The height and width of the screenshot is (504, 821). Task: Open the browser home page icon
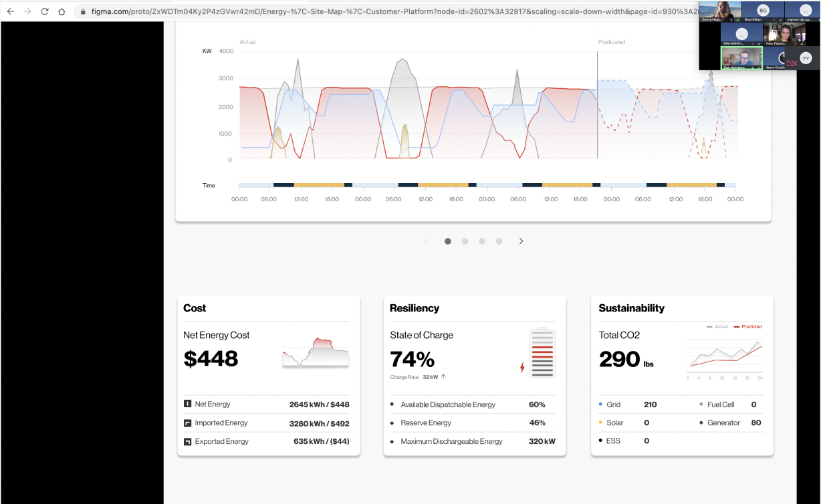tap(62, 11)
